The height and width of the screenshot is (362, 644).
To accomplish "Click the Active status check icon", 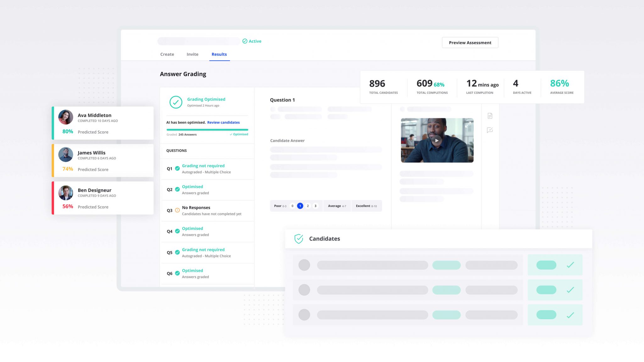I will [x=245, y=41].
